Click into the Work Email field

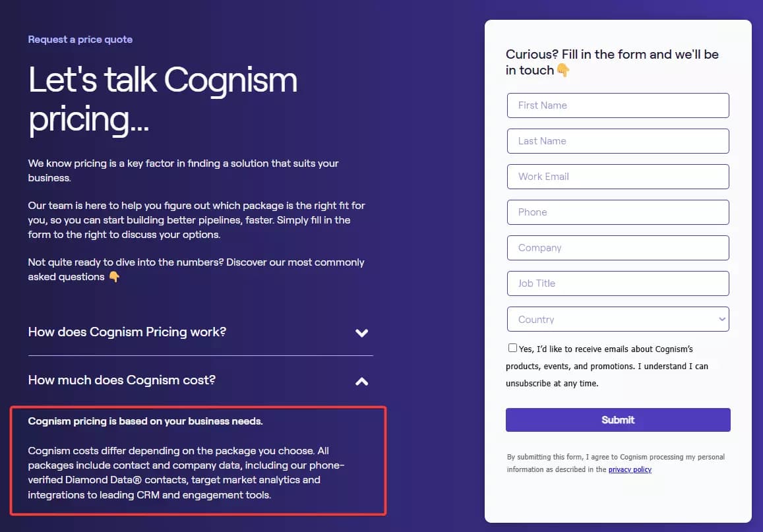tap(618, 177)
